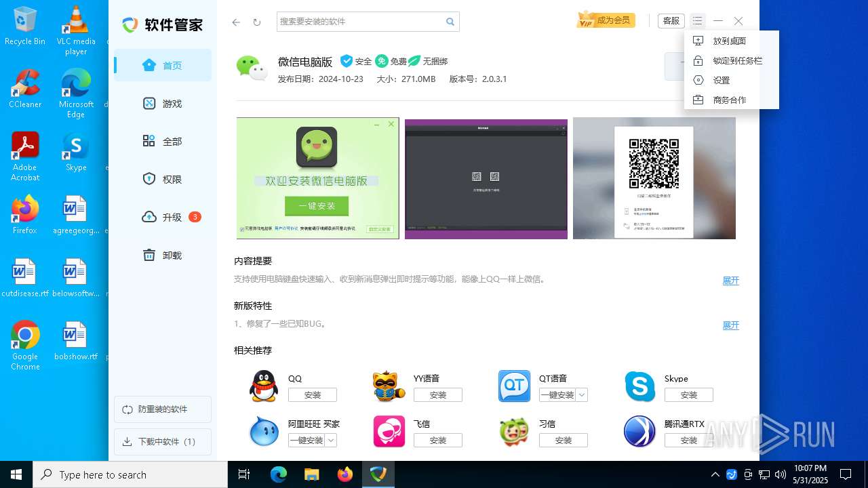Install YY语音 with its 安装 button
Viewport: 868px width, 488px height.
[438, 395]
